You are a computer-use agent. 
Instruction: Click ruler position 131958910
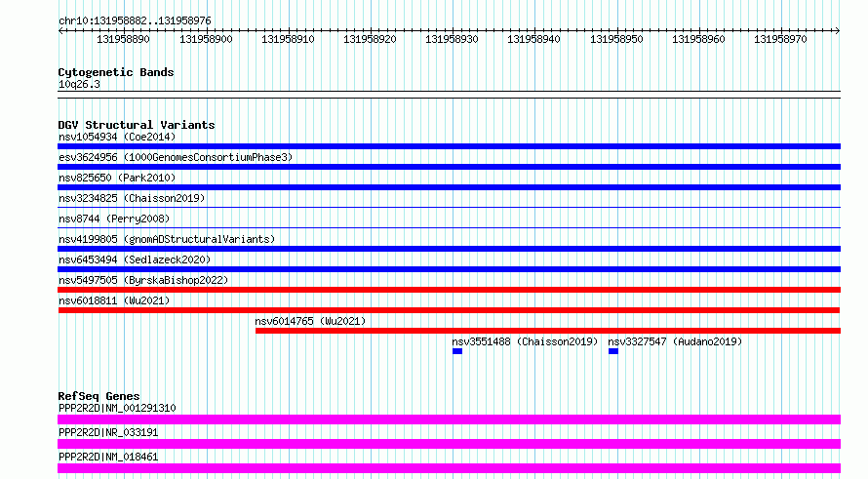click(288, 39)
